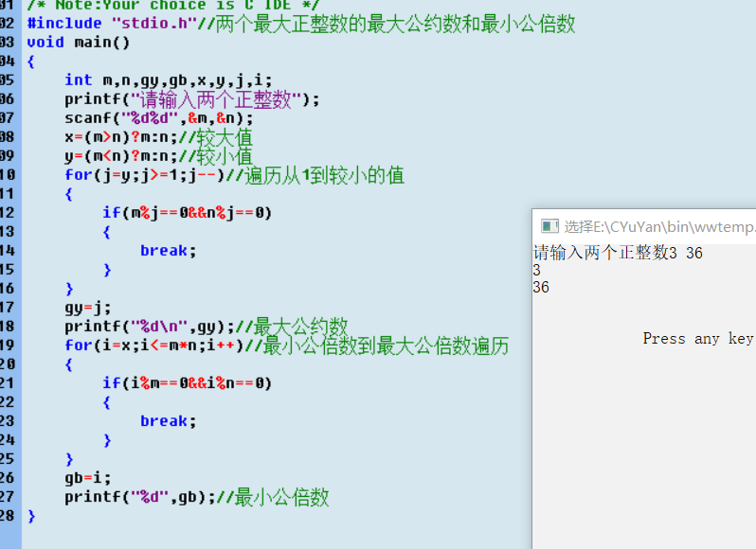Click the console output line '3'
This screenshot has height=549, width=756.
tap(536, 270)
